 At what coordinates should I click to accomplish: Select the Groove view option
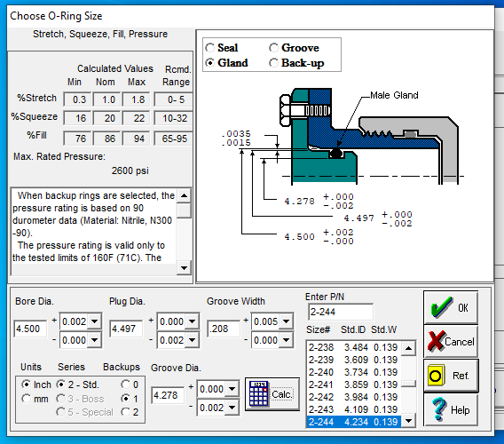click(x=273, y=48)
